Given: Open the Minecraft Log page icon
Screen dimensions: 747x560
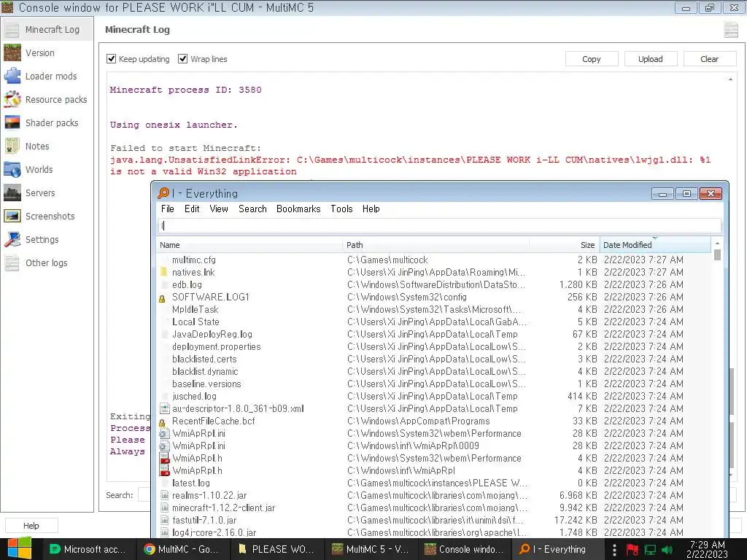Looking at the screenshot, I should (12, 29).
